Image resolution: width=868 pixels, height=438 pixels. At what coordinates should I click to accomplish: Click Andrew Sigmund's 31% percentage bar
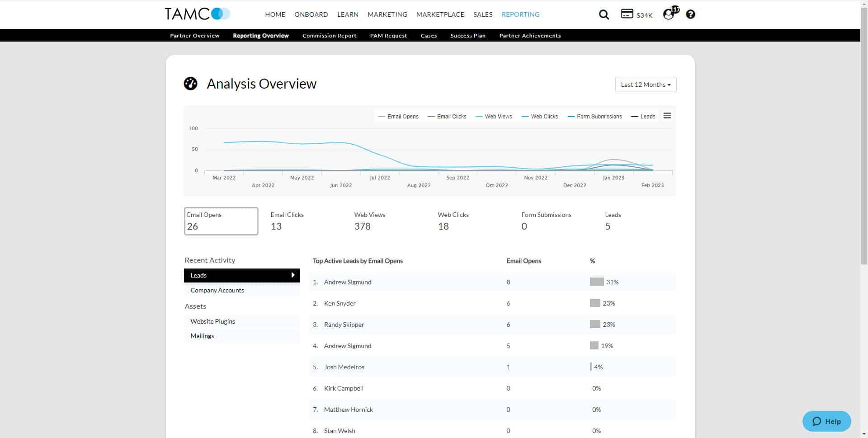[596, 282]
